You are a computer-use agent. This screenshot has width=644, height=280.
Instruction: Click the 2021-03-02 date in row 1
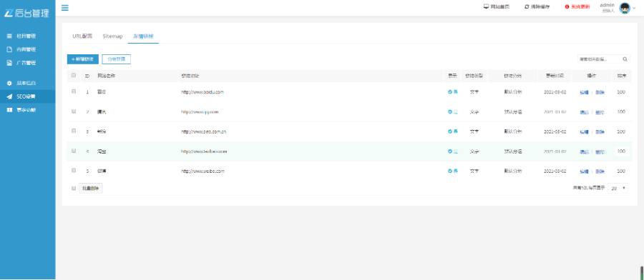tap(555, 92)
